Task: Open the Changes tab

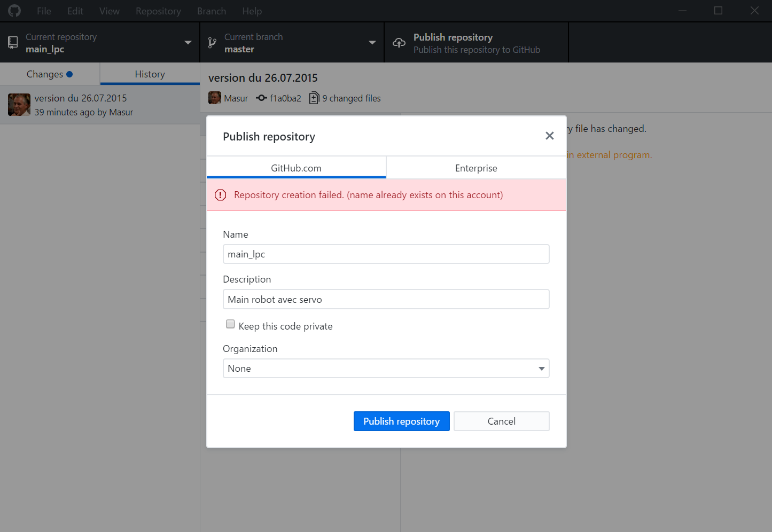Action: click(50, 74)
